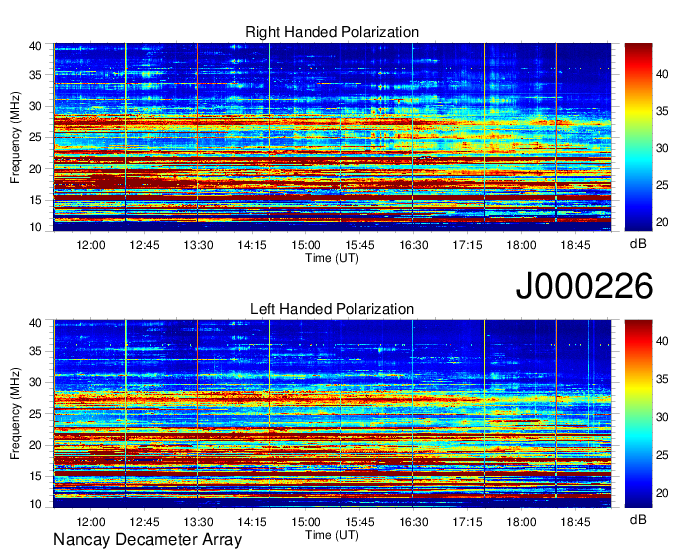Click the 10 MHz tick on the top plot
The height and width of the screenshot is (552, 680).
pyautogui.click(x=35, y=227)
